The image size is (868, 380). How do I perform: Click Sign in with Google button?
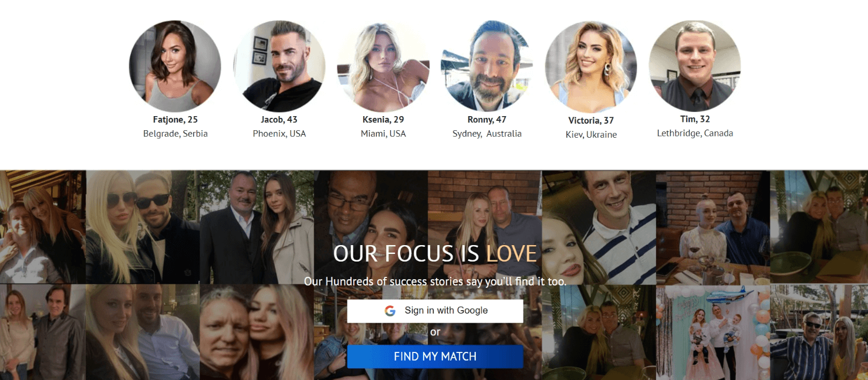tap(435, 311)
